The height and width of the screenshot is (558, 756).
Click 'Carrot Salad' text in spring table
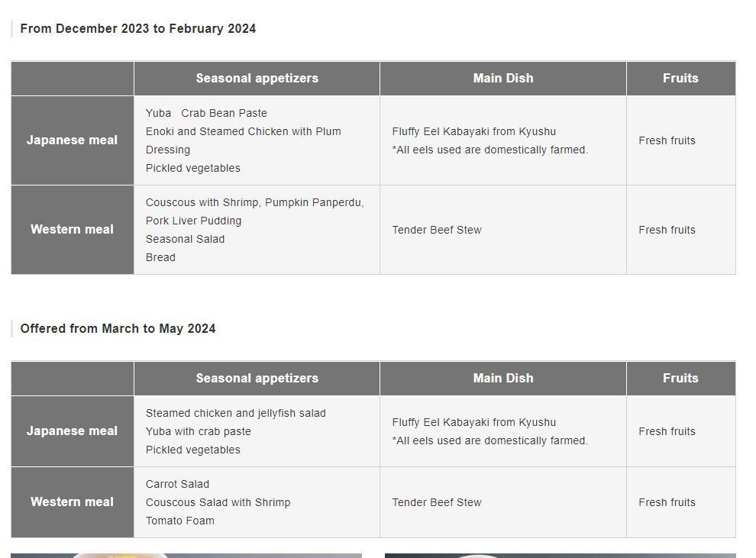[177, 484]
